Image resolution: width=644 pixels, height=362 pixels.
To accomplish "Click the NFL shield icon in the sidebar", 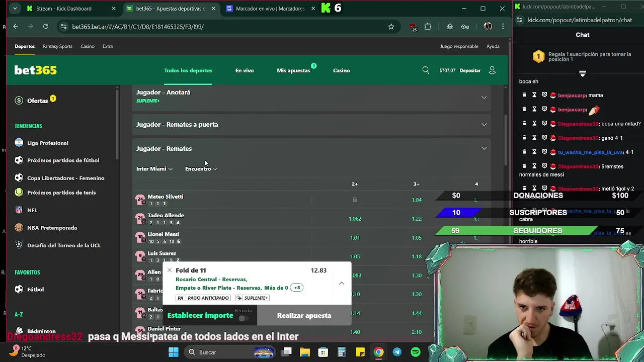I will pos(19,210).
